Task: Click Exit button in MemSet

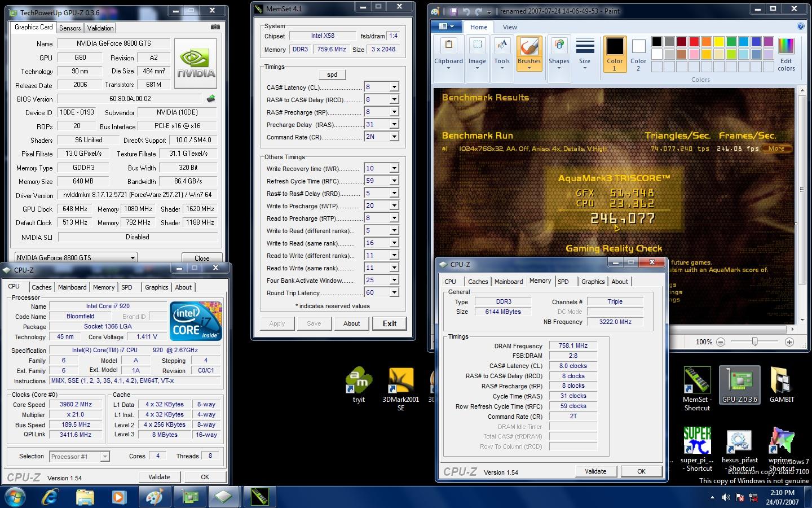Action: (x=390, y=323)
